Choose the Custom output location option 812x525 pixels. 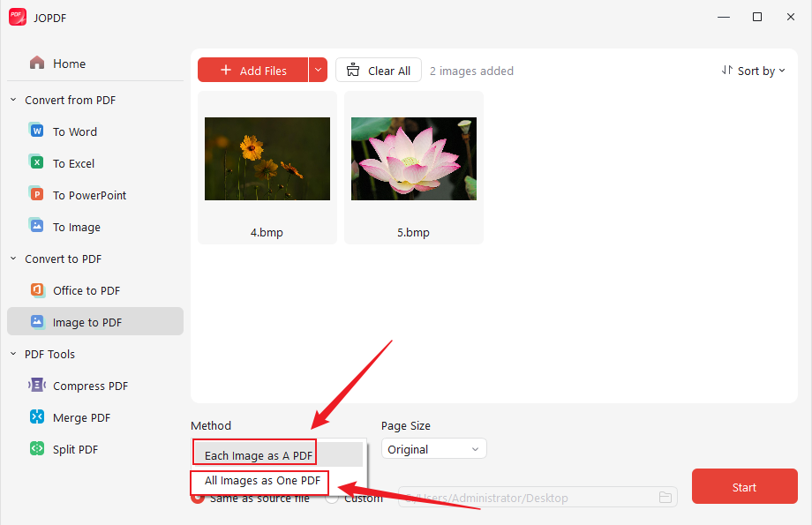coord(331,497)
